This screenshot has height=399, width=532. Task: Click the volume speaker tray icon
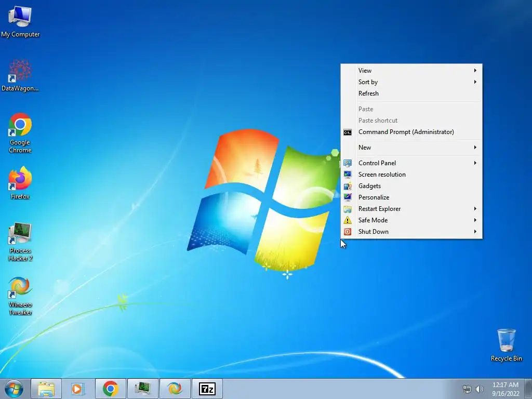coord(479,389)
